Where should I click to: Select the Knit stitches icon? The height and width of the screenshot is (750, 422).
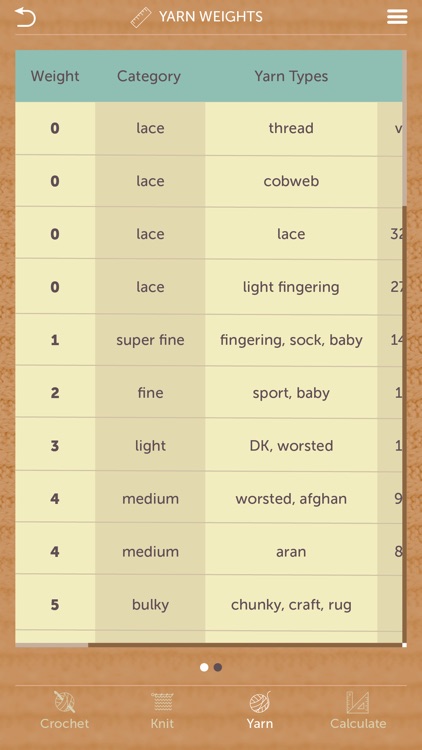click(162, 703)
